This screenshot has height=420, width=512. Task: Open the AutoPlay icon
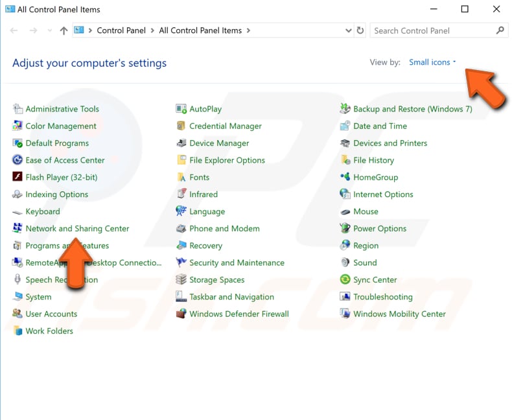tap(181, 109)
